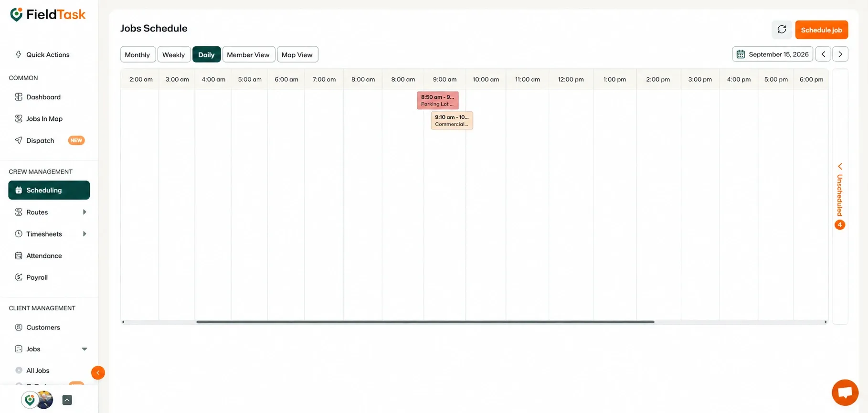Screen dimensions: 868x413
Task: Click the Jobs sidebar icon
Action: click(x=19, y=349)
